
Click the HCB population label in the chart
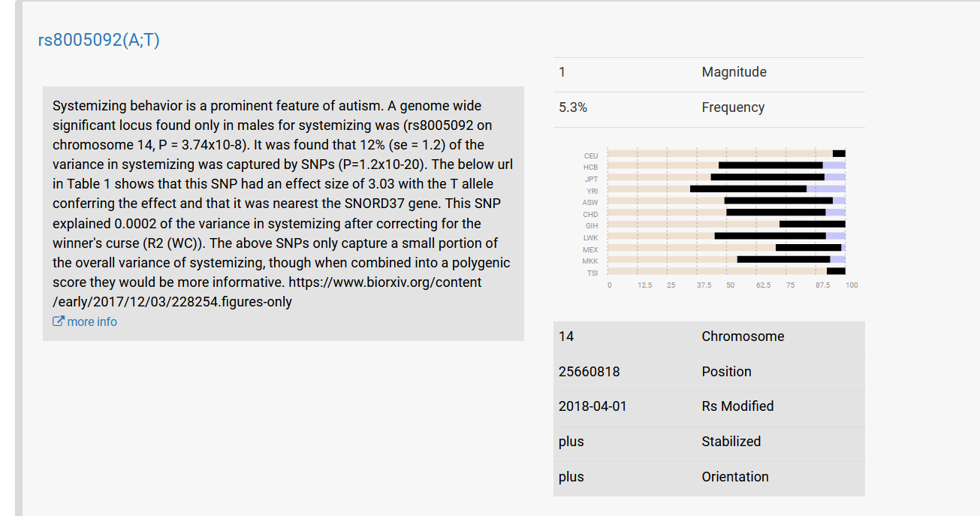(590, 167)
